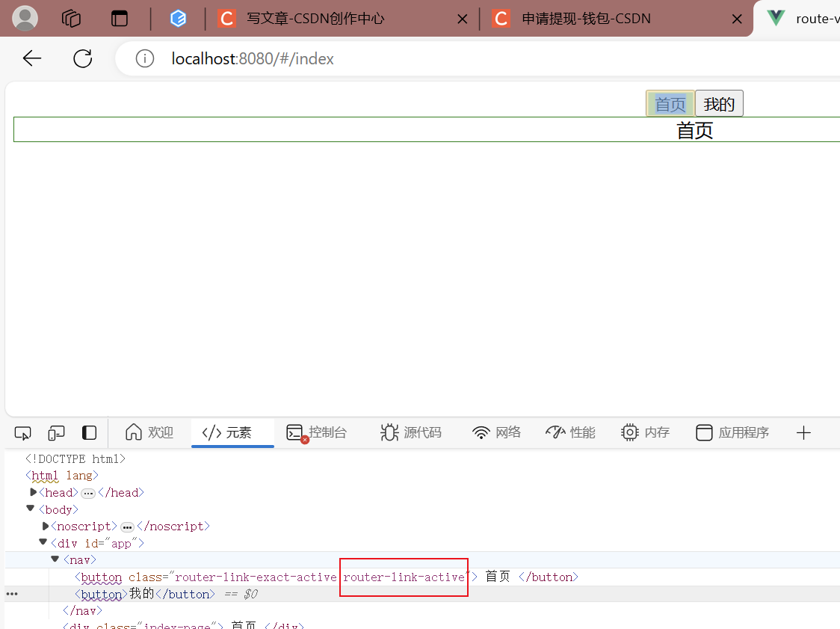The image size is (840, 629).
Task: Reload the page with refresh icon
Action: pyautogui.click(x=82, y=58)
